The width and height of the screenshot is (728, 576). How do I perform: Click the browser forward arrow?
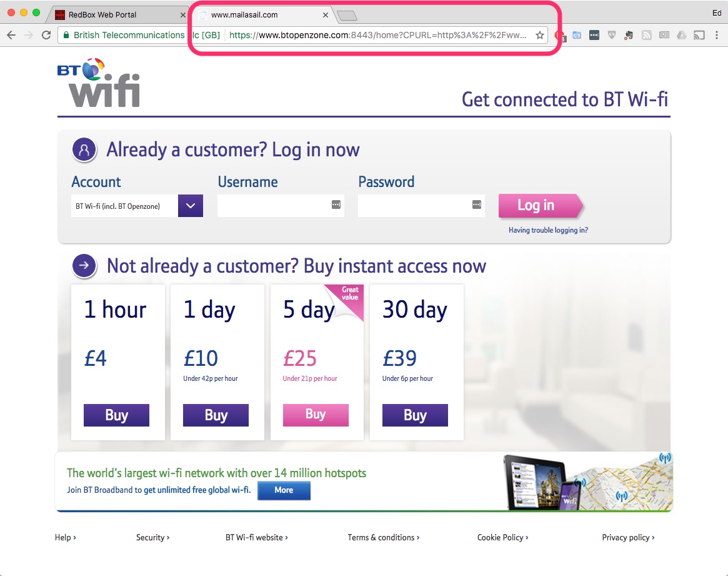tap(29, 35)
